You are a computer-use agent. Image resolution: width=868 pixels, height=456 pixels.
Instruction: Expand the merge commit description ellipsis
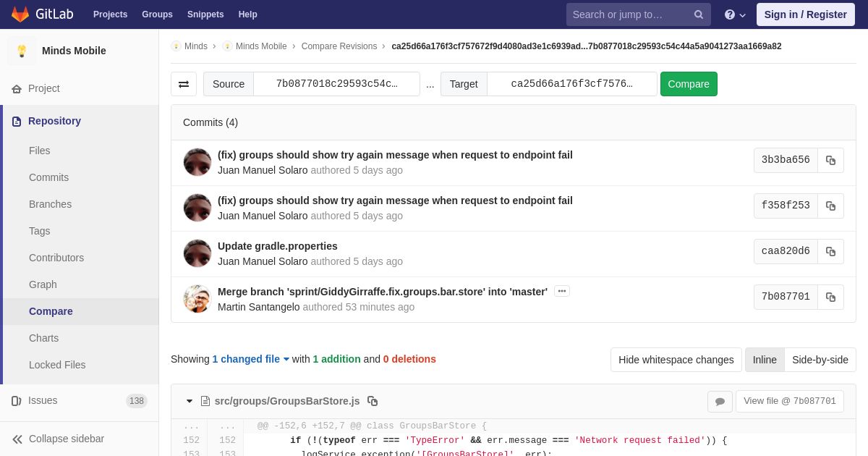(562, 291)
